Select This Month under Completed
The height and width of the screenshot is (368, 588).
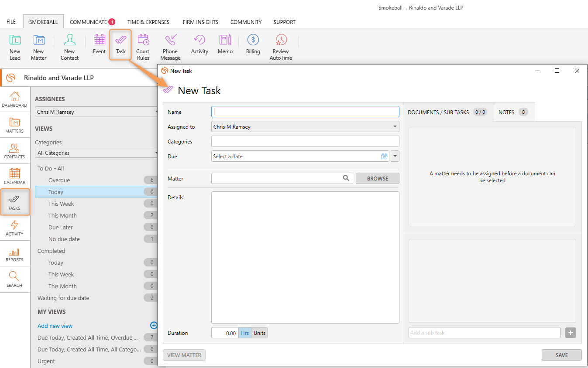pyautogui.click(x=96, y=286)
